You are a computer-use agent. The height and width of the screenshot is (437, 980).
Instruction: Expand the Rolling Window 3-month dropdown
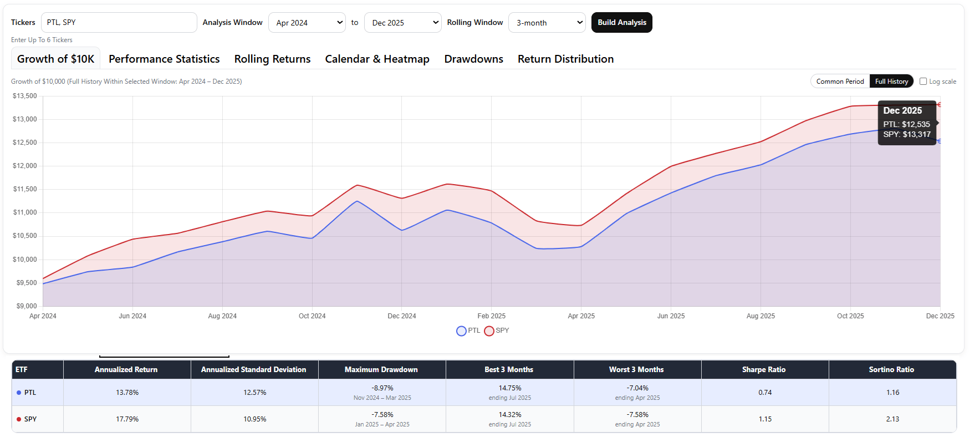pyautogui.click(x=547, y=23)
